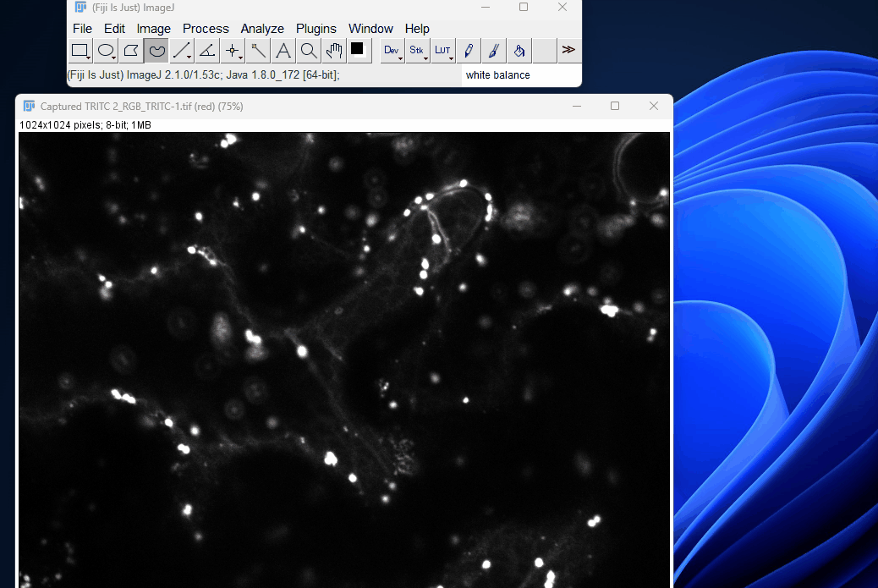The image size is (878, 588).
Task: Click the black foreground color picker
Action: (x=357, y=49)
